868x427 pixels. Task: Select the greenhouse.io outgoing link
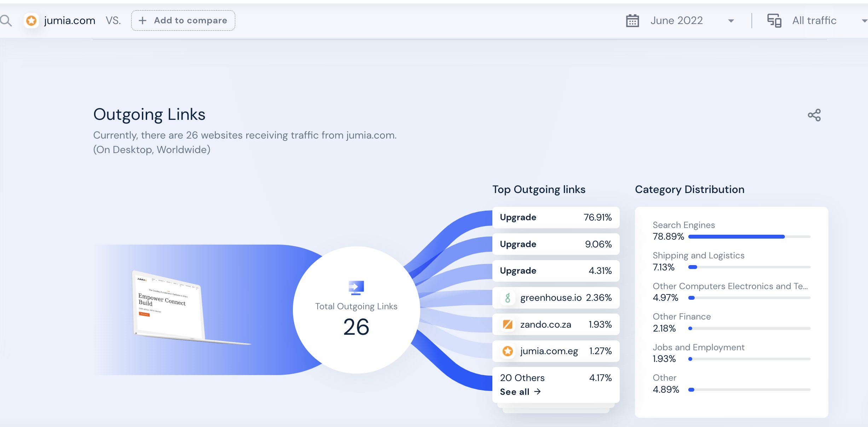[551, 298]
